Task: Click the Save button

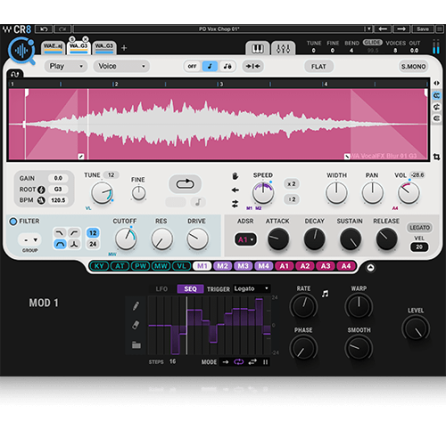Action: coord(422,29)
